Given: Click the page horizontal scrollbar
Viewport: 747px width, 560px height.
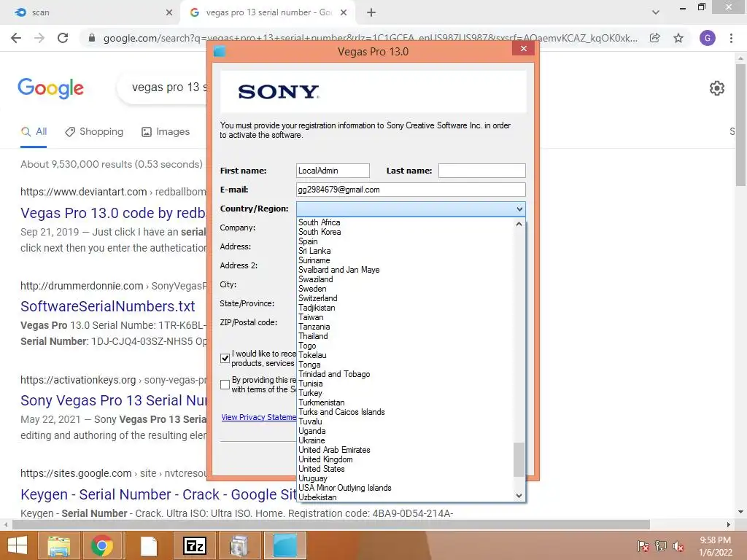Looking at the screenshot, I should coord(331,524).
